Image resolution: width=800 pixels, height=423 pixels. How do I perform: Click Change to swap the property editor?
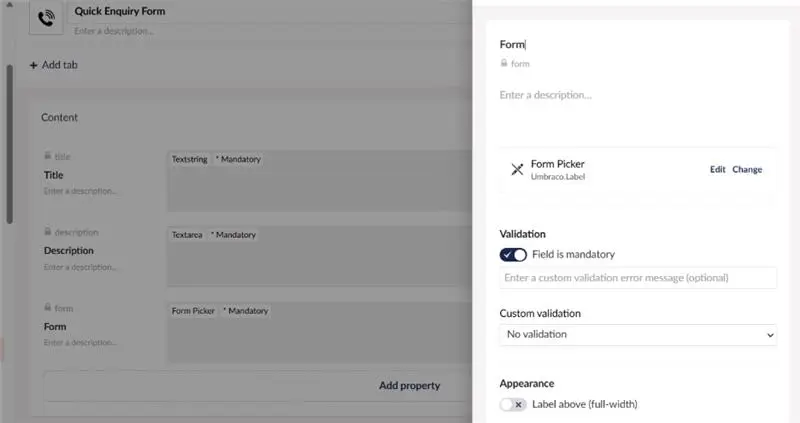coord(747,169)
